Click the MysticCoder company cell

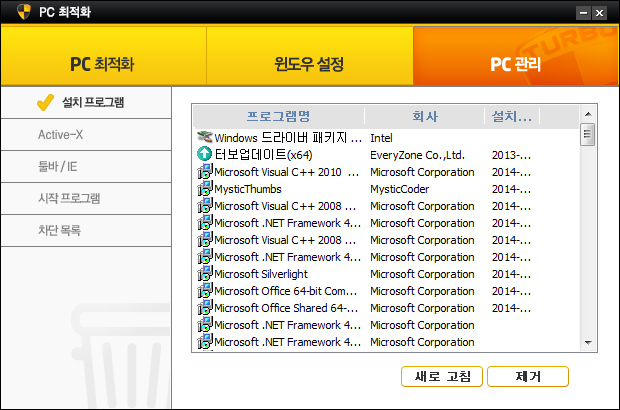[x=399, y=189]
